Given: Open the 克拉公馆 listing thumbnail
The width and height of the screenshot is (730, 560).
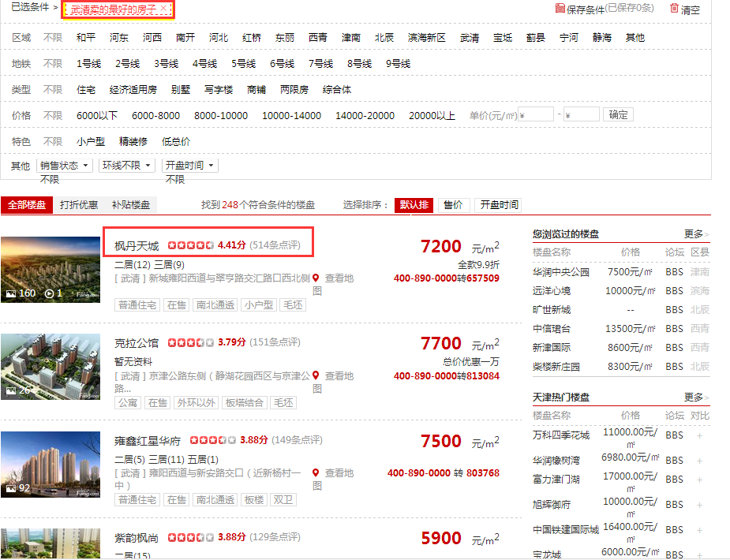Looking at the screenshot, I should point(51,367).
